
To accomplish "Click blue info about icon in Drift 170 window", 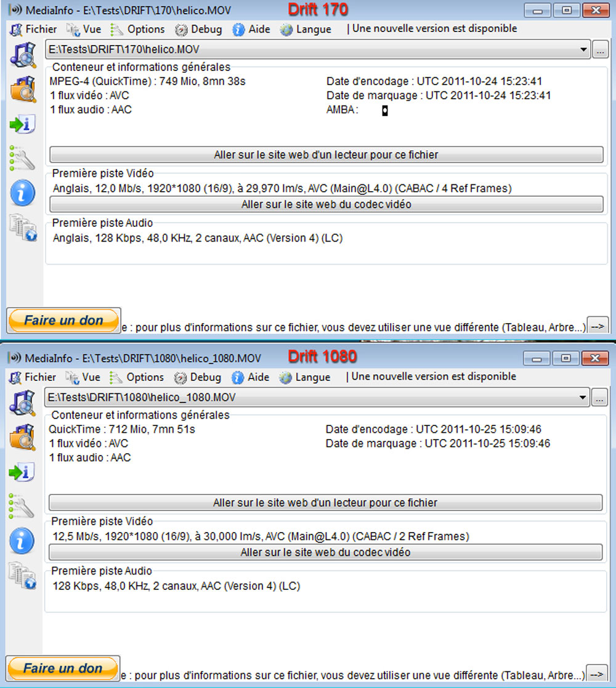I will coord(23,192).
